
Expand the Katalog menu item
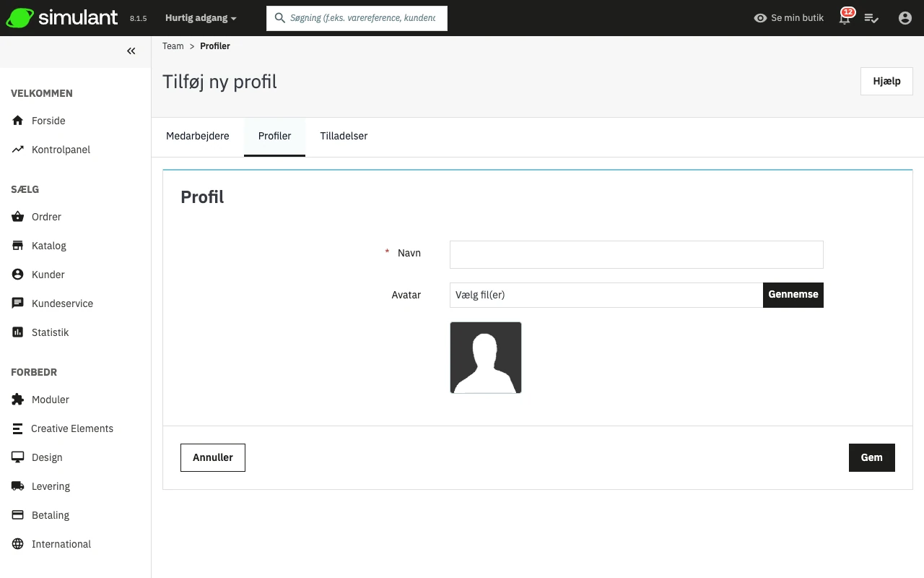48,246
